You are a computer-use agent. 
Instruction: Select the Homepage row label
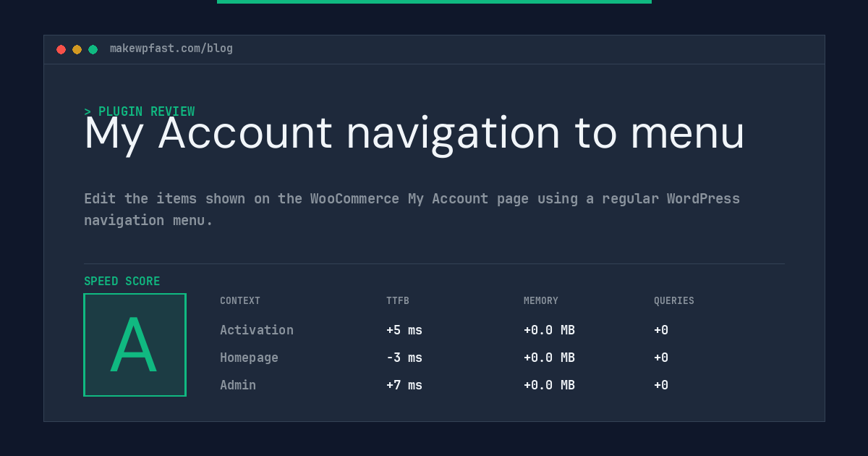pos(249,358)
